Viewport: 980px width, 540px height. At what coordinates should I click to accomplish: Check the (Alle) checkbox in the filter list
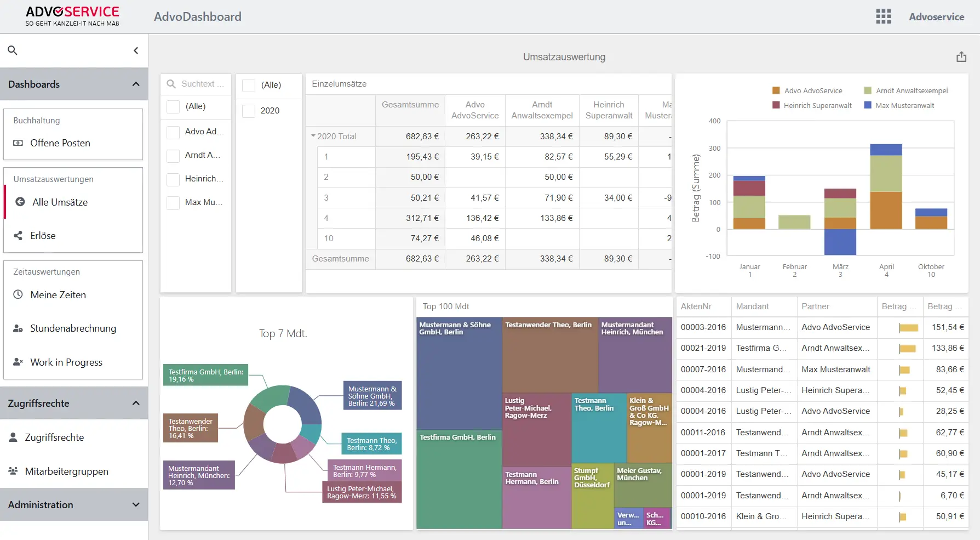[x=173, y=106]
